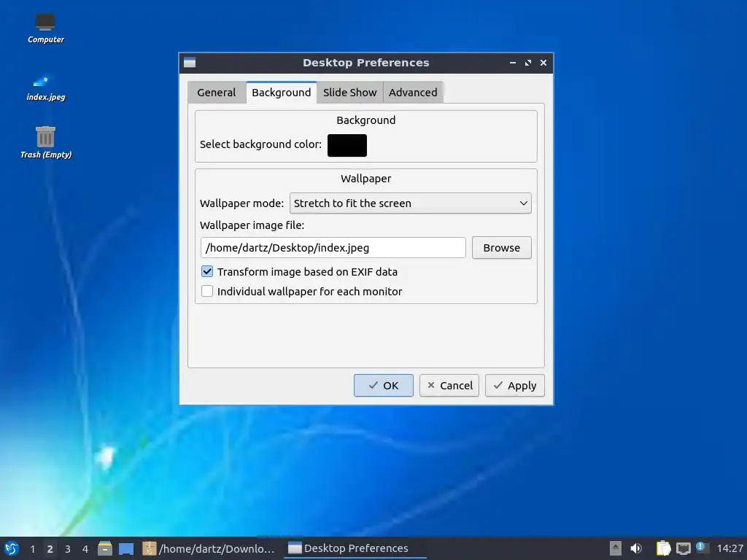747x560 pixels.
Task: Click the panel clock showing 14:27
Action: 729,548
